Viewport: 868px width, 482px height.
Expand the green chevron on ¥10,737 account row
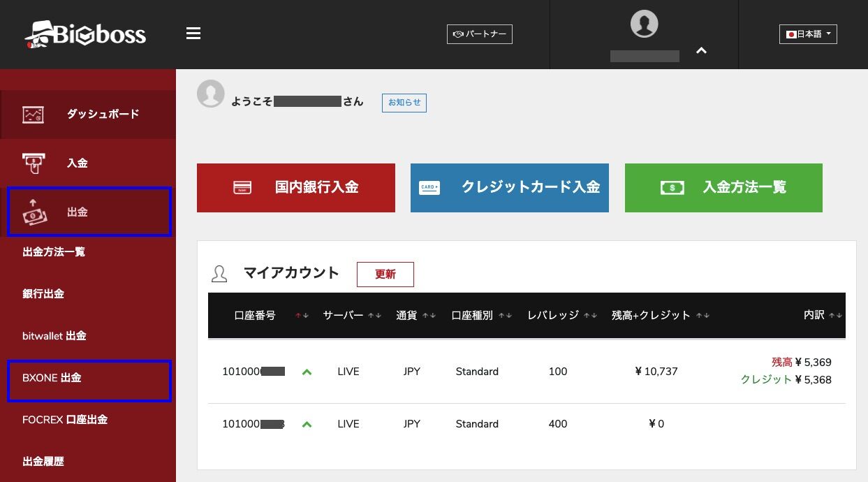(307, 372)
